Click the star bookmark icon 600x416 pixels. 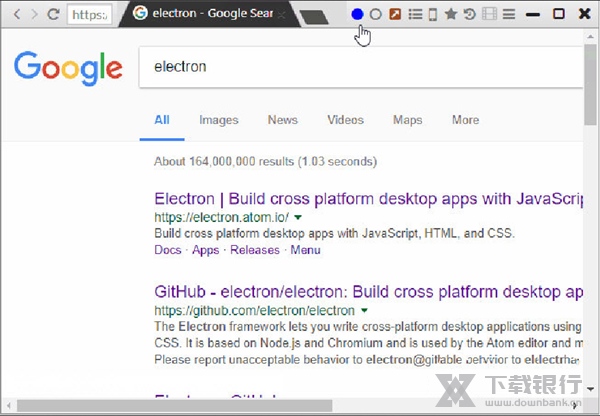451,14
